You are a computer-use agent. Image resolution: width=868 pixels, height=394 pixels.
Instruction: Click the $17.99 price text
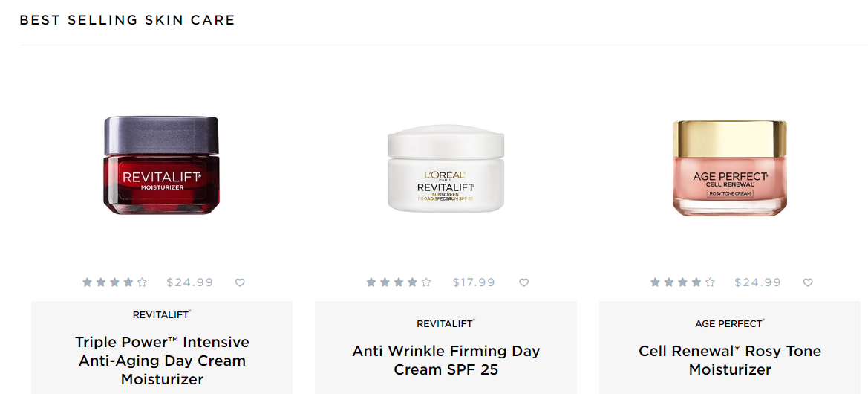474,282
